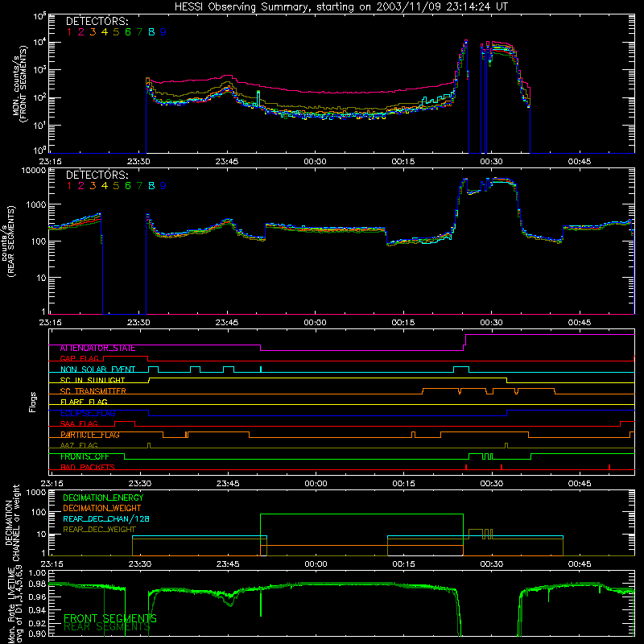Click detector number 5 in the rear segments legend
This screenshot has width=644, height=644.
coord(116,186)
